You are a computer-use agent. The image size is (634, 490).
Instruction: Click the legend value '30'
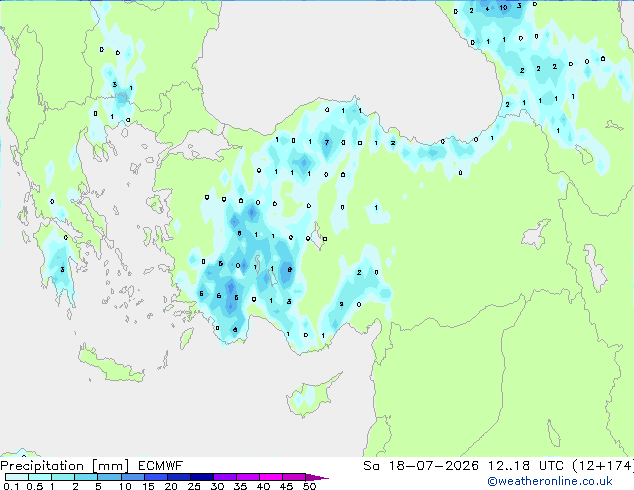point(217,486)
